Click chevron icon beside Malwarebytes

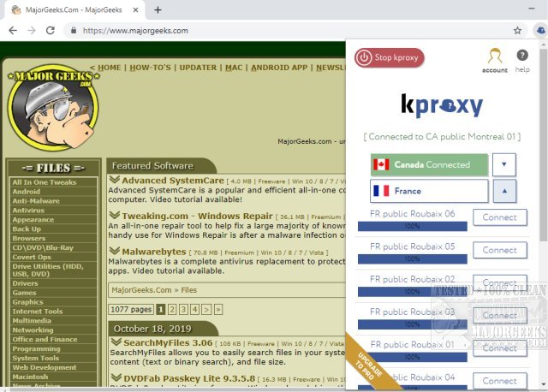114,251
